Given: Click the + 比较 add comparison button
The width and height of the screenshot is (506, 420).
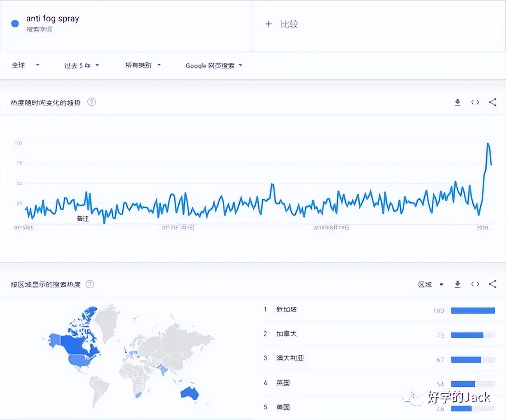Looking at the screenshot, I should tap(282, 24).
